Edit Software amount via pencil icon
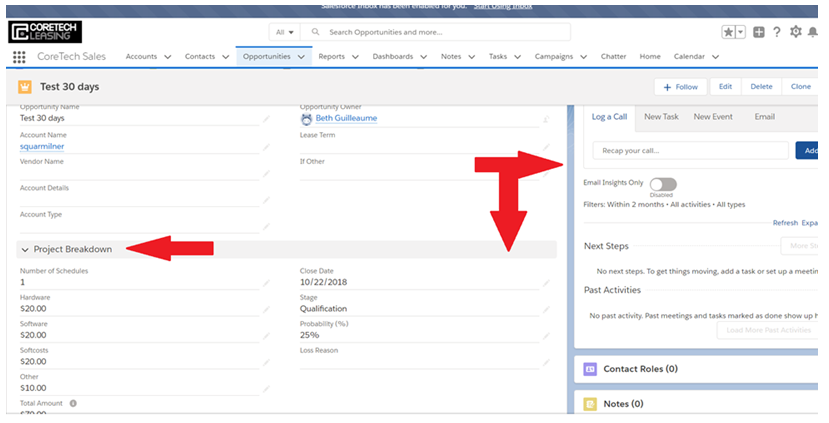The image size is (829, 423). pyautogui.click(x=266, y=336)
